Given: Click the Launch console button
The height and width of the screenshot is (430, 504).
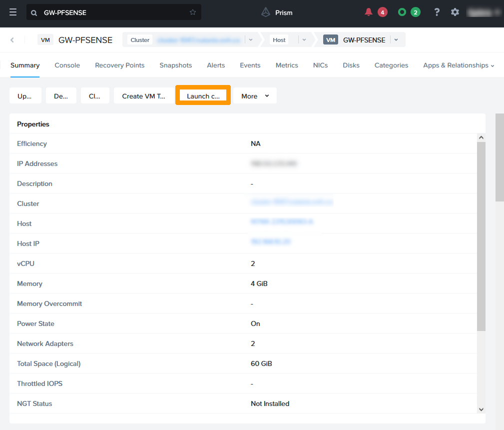Looking at the screenshot, I should click(x=203, y=95).
